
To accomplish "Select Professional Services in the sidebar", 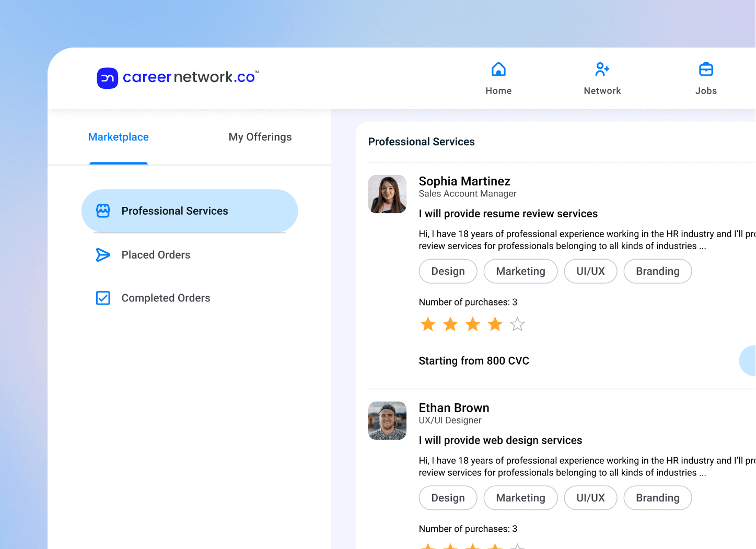I will tap(190, 211).
